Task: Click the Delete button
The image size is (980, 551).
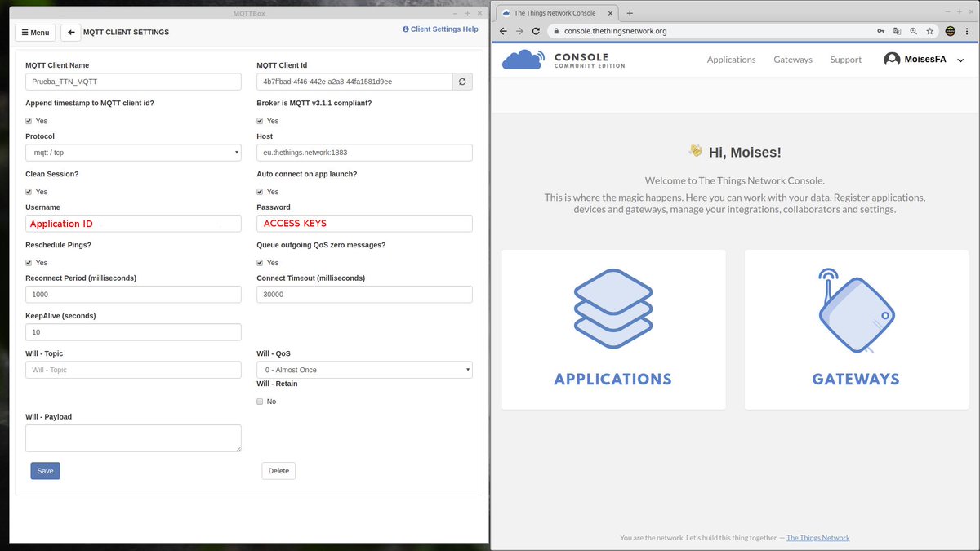Action: pos(278,471)
